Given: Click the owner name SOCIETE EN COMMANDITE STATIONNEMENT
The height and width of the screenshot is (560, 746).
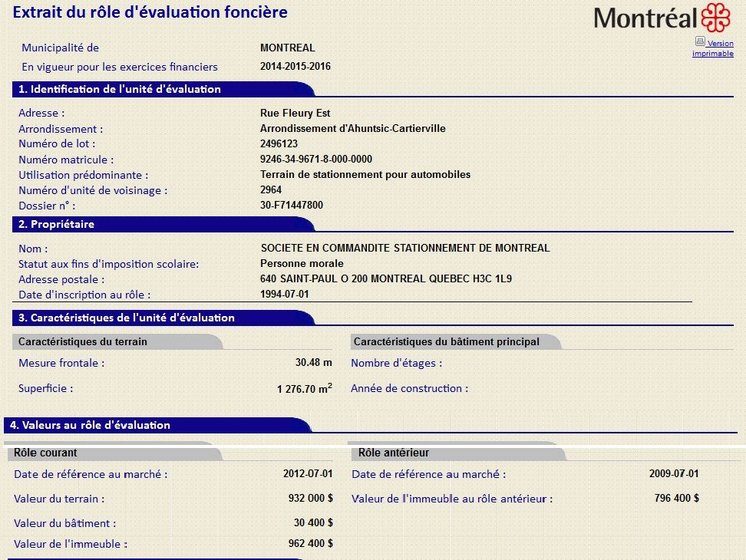Looking at the screenshot, I should click(405, 248).
